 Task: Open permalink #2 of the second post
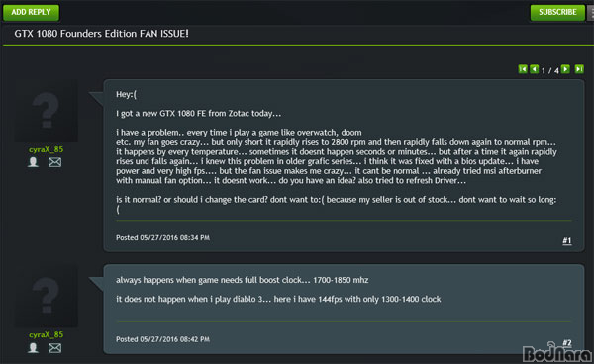point(566,343)
